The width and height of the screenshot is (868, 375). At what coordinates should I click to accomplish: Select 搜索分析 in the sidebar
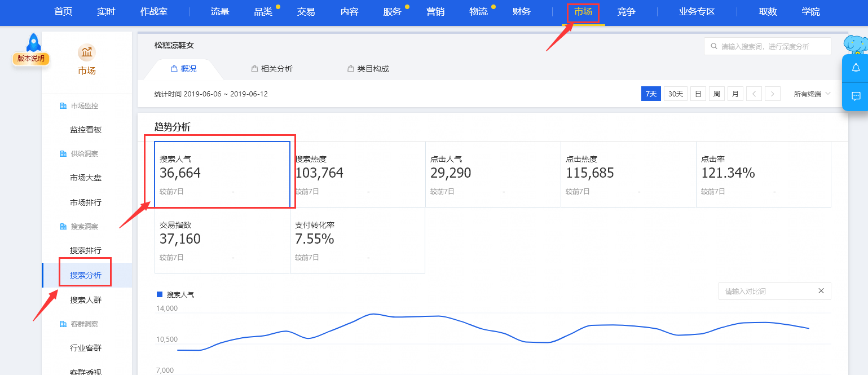coord(86,275)
